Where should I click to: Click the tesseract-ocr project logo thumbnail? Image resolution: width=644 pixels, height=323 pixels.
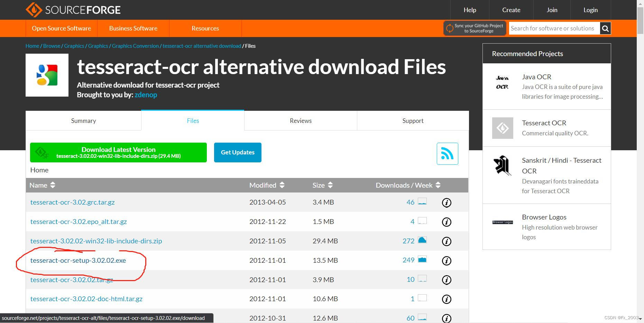pyautogui.click(x=47, y=75)
